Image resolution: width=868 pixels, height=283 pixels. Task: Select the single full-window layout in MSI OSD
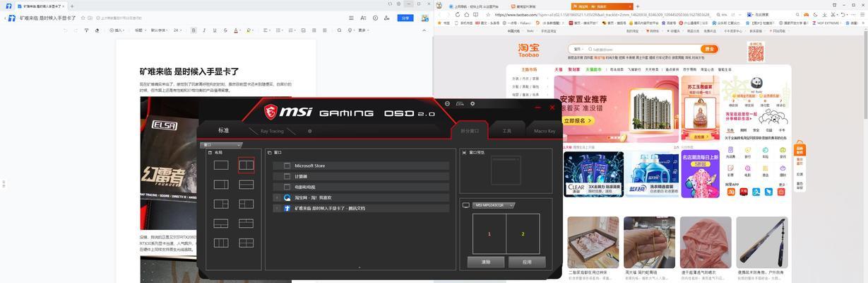pos(221,165)
